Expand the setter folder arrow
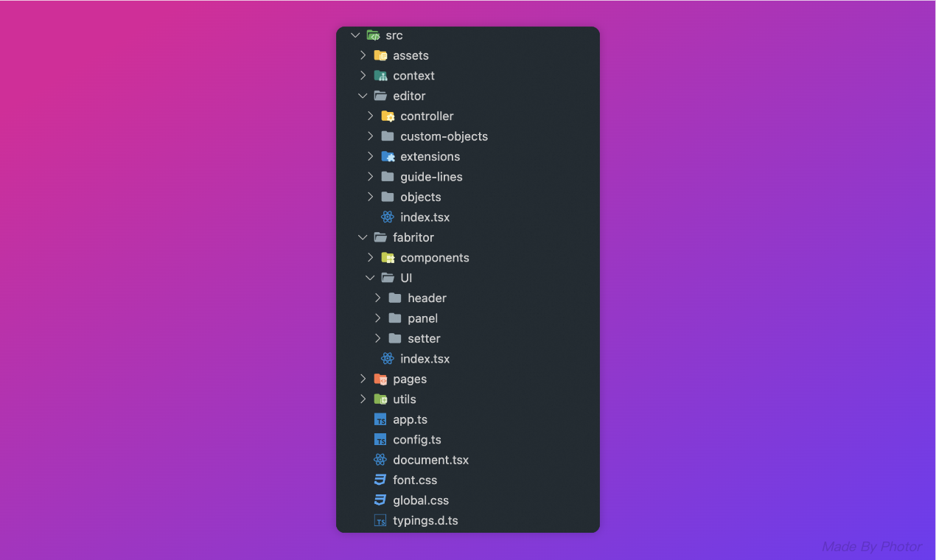 pyautogui.click(x=377, y=338)
